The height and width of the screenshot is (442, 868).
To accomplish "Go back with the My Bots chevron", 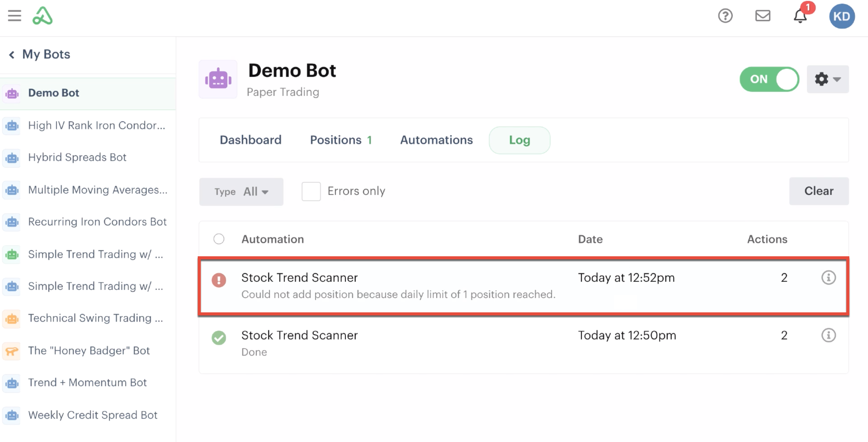I will pyautogui.click(x=12, y=55).
